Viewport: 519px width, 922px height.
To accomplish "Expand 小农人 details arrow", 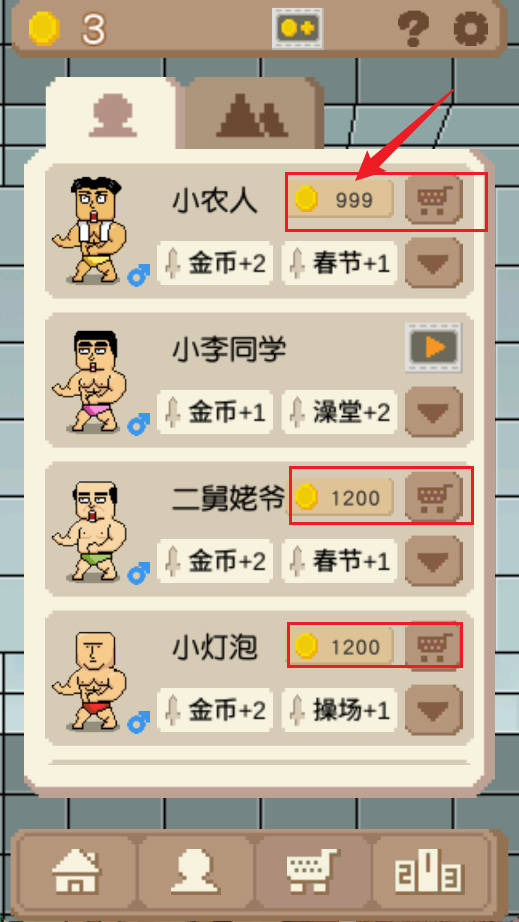I will coord(434,264).
